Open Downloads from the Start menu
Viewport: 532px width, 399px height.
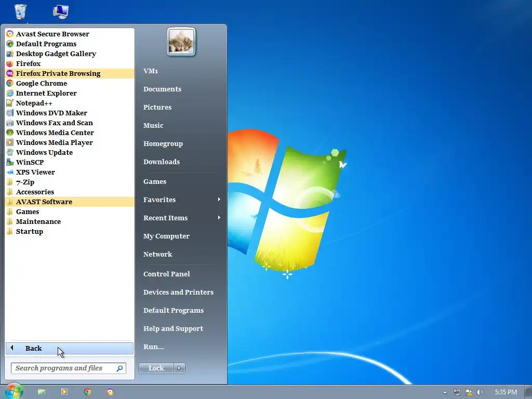162,162
